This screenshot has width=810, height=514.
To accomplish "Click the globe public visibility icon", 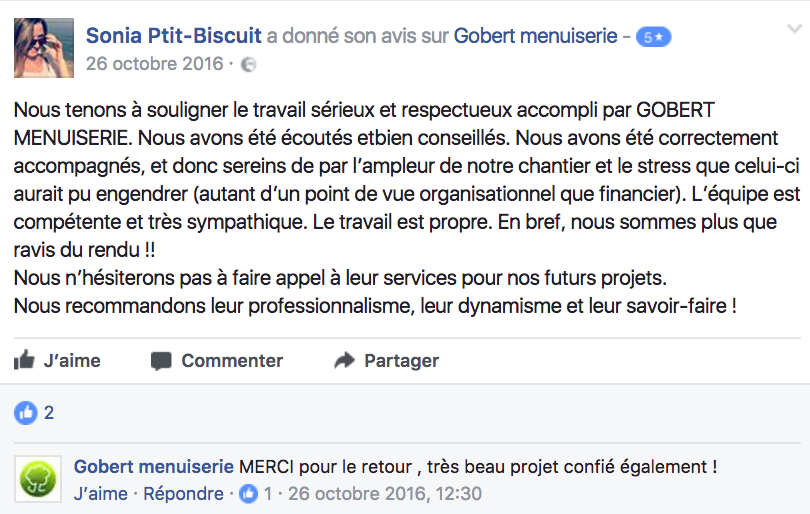I will tap(249, 65).
